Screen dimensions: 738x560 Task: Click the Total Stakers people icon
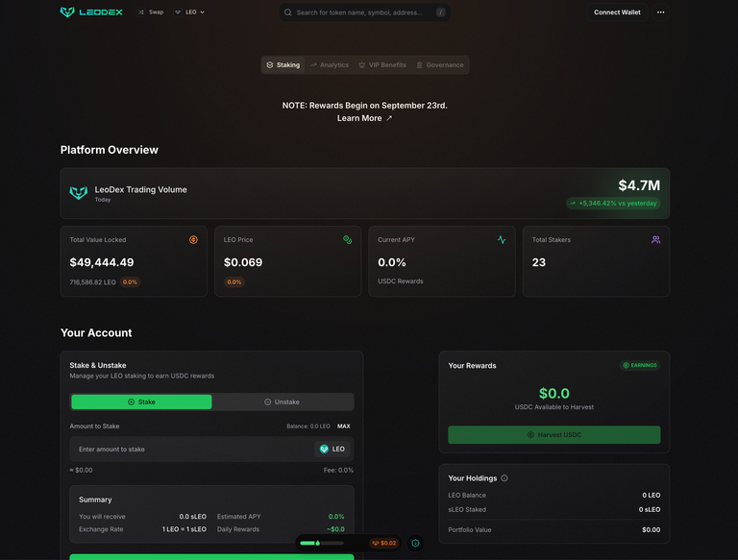655,240
